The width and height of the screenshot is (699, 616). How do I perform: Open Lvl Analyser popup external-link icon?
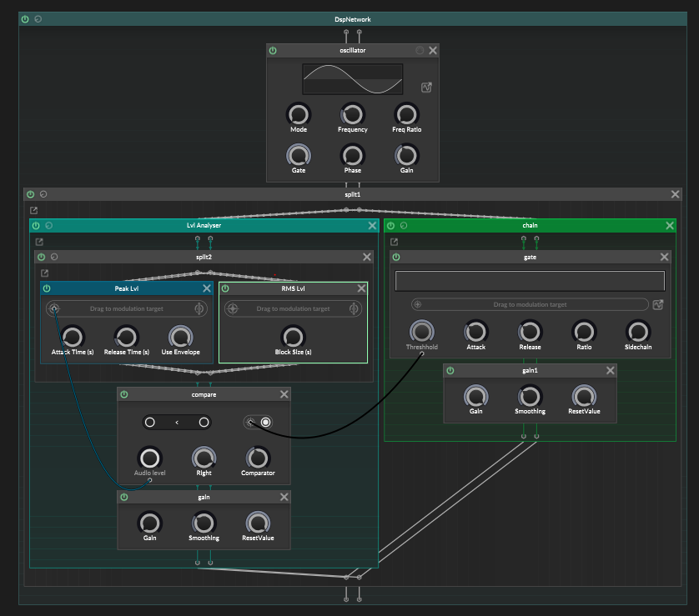tap(39, 242)
